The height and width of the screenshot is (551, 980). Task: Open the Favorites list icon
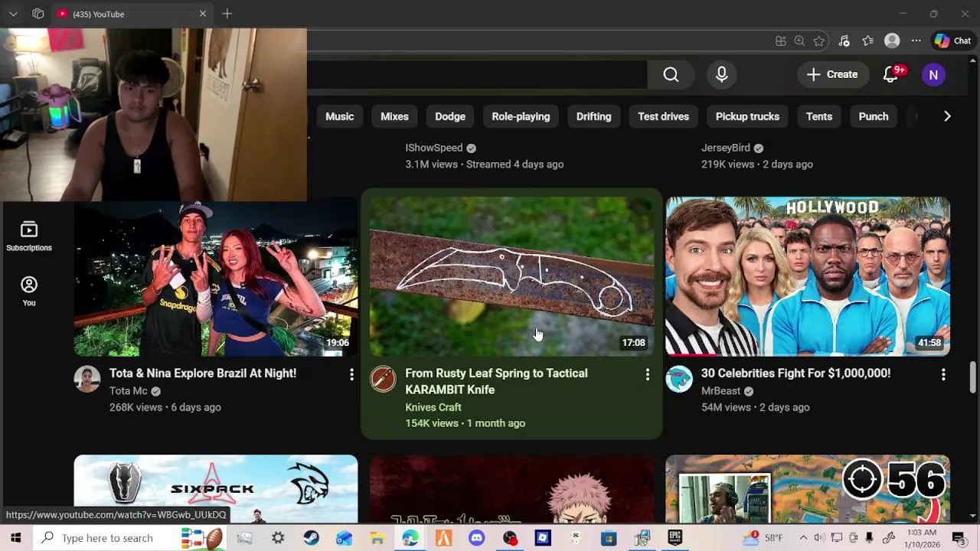pos(867,41)
